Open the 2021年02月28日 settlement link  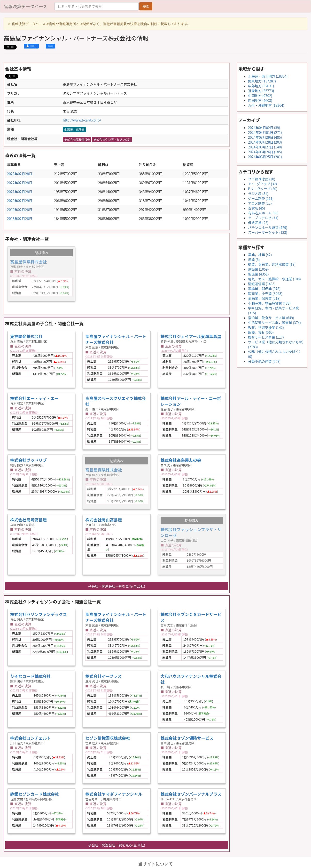pyautogui.click(x=20, y=192)
